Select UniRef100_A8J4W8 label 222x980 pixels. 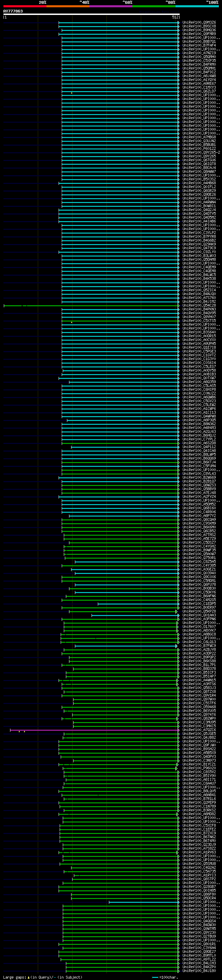pyautogui.click(x=199, y=76)
